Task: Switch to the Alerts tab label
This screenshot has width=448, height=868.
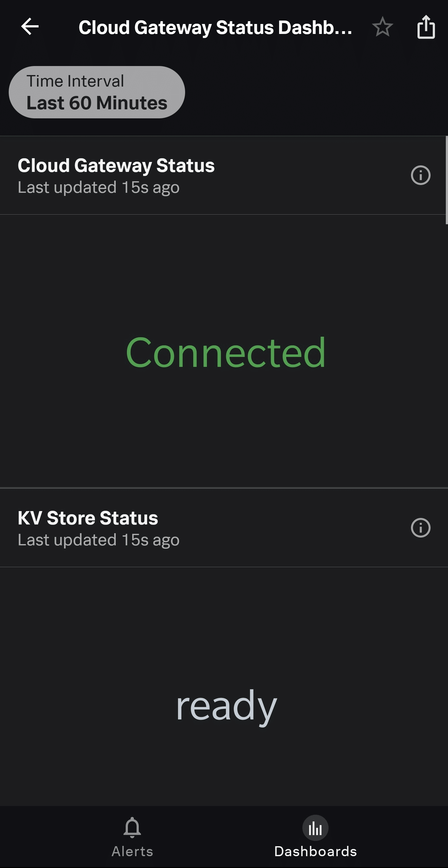Action: [x=132, y=851]
